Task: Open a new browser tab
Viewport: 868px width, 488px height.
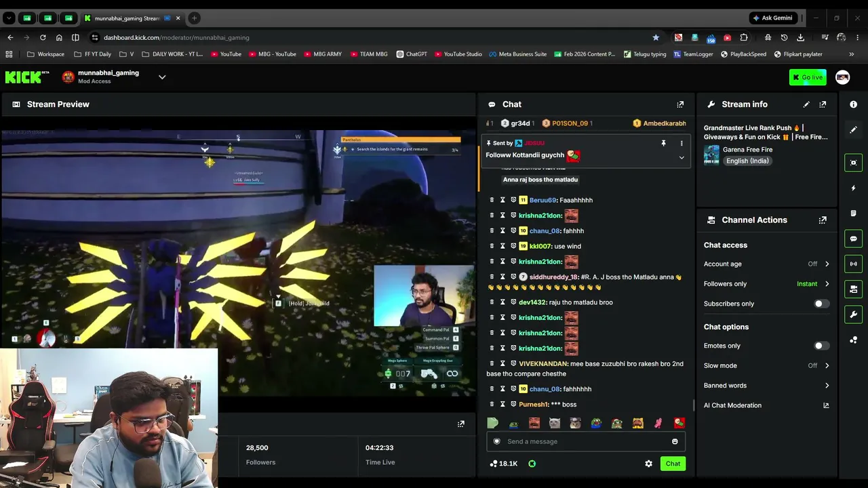Action: pyautogui.click(x=194, y=18)
